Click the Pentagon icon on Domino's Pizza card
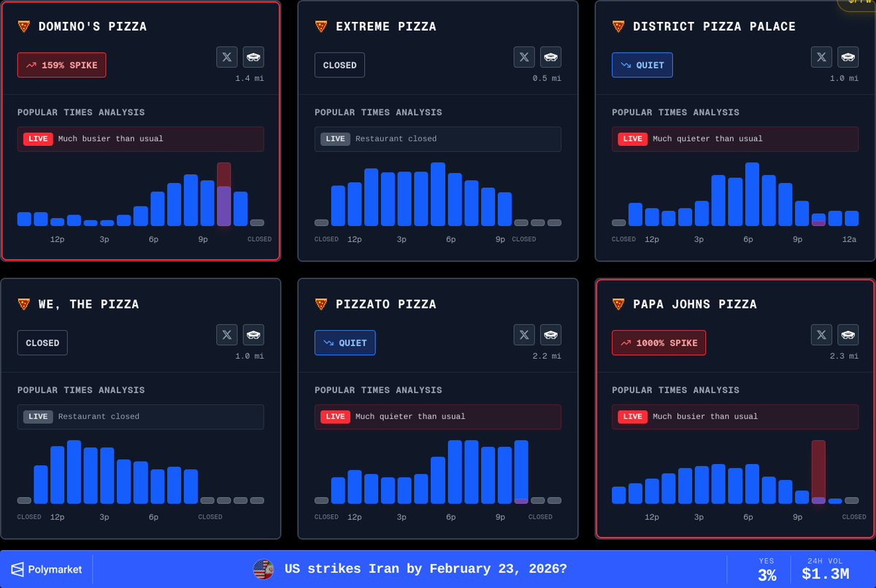The image size is (876, 588). 253,57
